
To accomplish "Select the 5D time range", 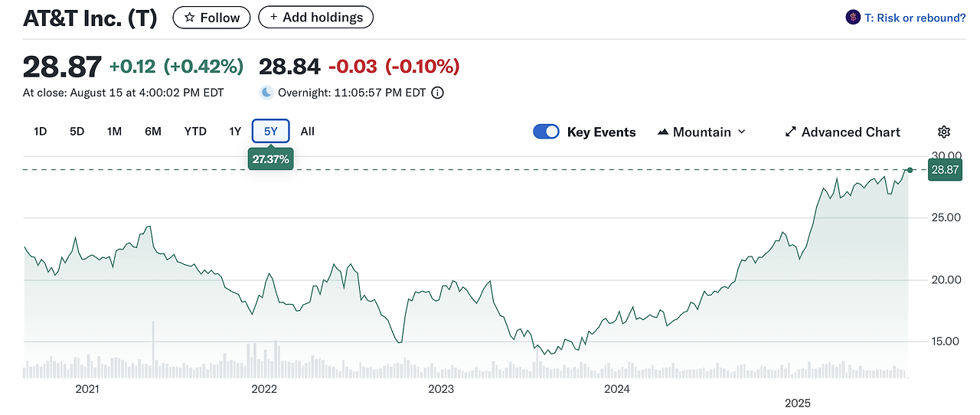I will point(77,131).
